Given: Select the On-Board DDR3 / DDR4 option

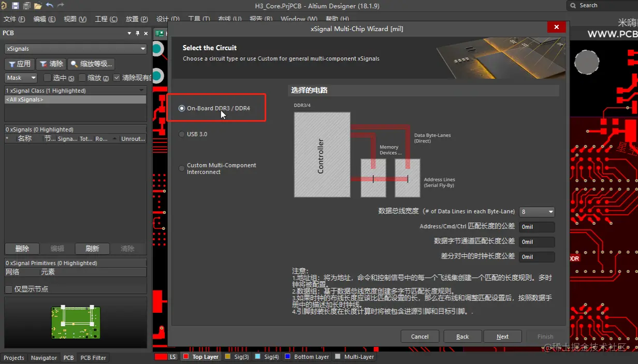Looking at the screenshot, I should pos(214,108).
